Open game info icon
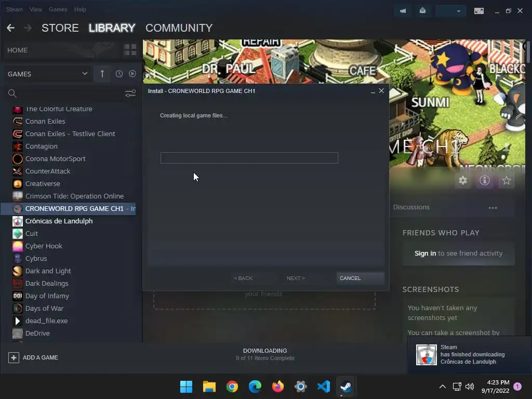532x399 pixels. (485, 180)
